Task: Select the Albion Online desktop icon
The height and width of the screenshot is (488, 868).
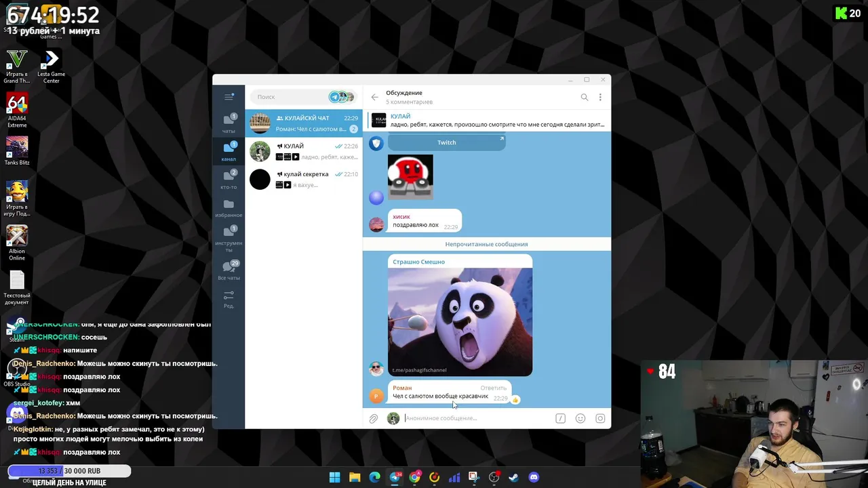Action: pos(17,243)
